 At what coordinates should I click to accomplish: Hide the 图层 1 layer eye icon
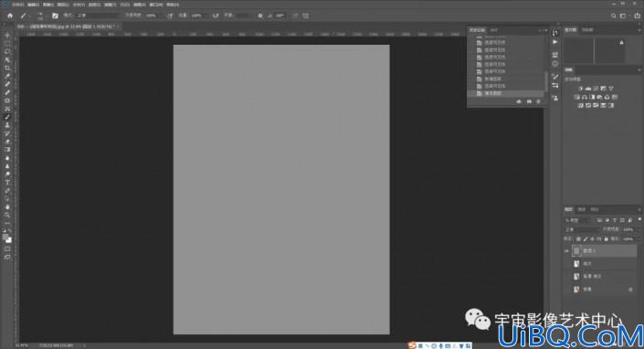[567, 250]
